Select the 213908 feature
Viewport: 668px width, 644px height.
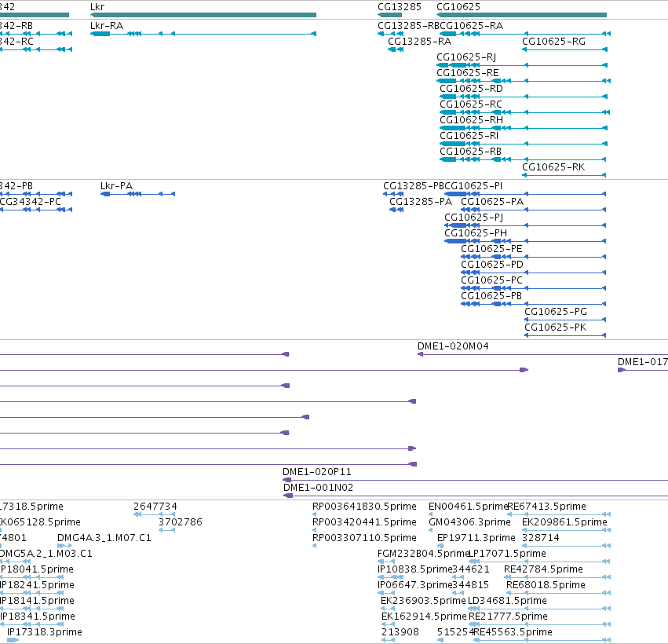pos(388,640)
